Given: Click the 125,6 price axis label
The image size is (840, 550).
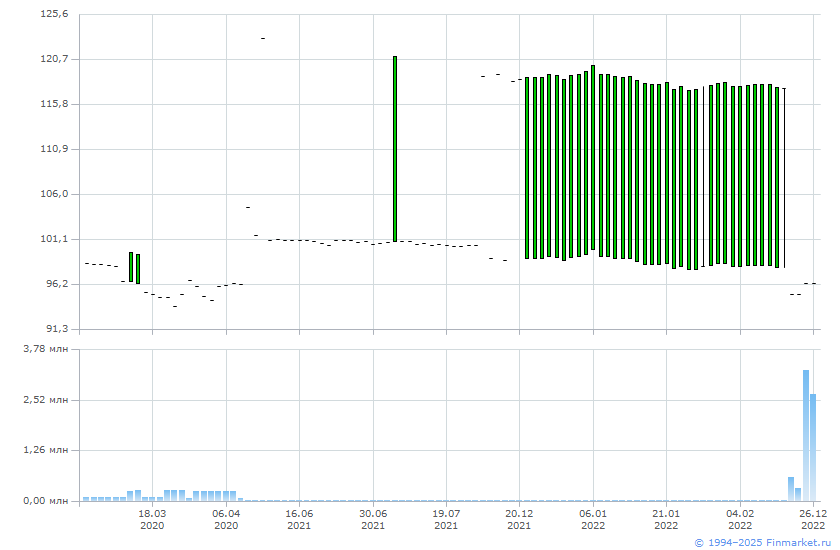Looking at the screenshot, I should (54, 14).
